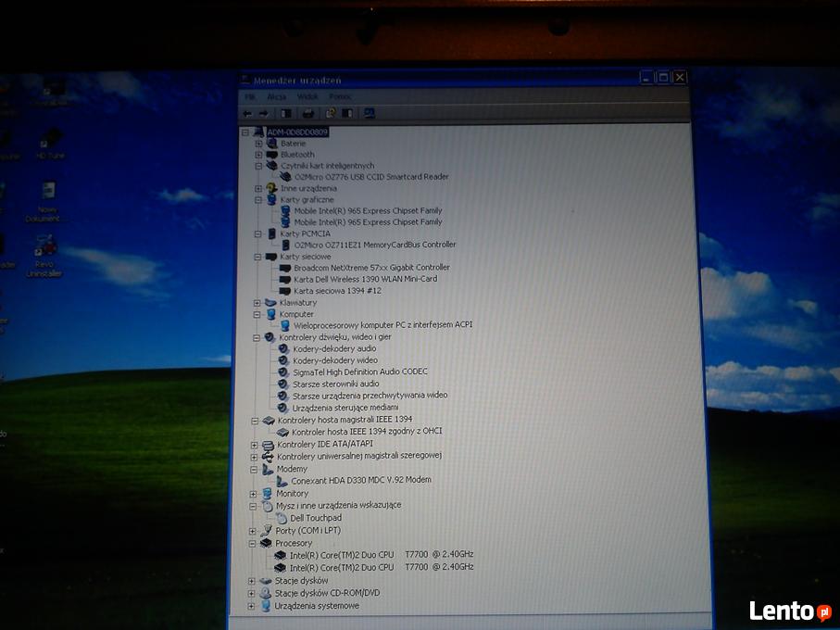Click the USB controllers category icon
The height and width of the screenshot is (630, 840).
coord(268,457)
